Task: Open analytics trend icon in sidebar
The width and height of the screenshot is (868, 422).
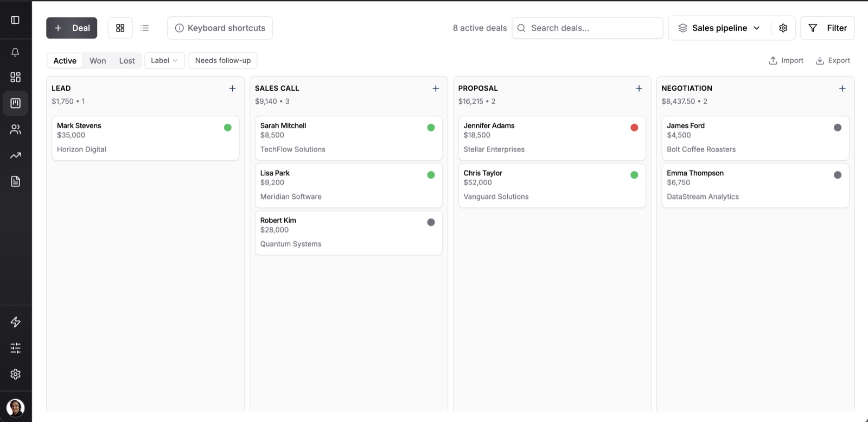Action: click(15, 155)
